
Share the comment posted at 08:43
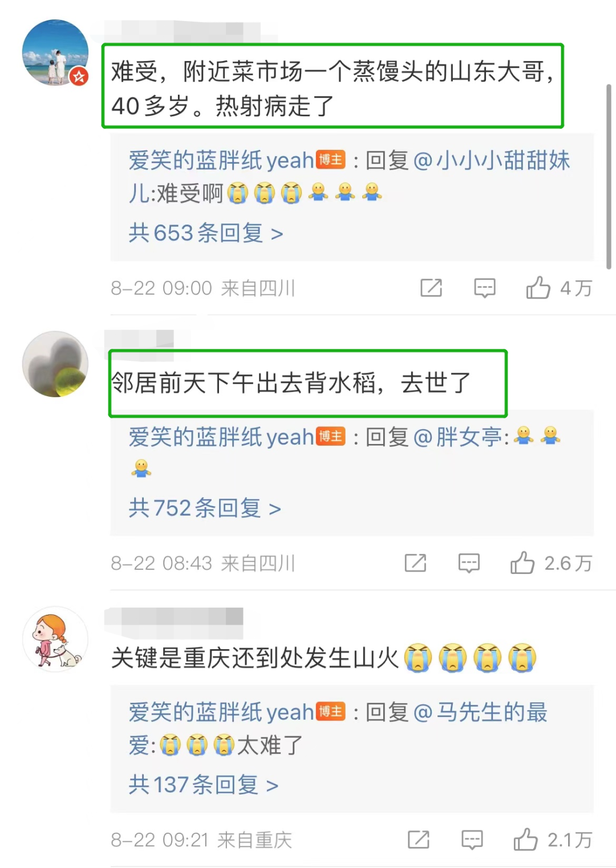pyautogui.click(x=415, y=563)
